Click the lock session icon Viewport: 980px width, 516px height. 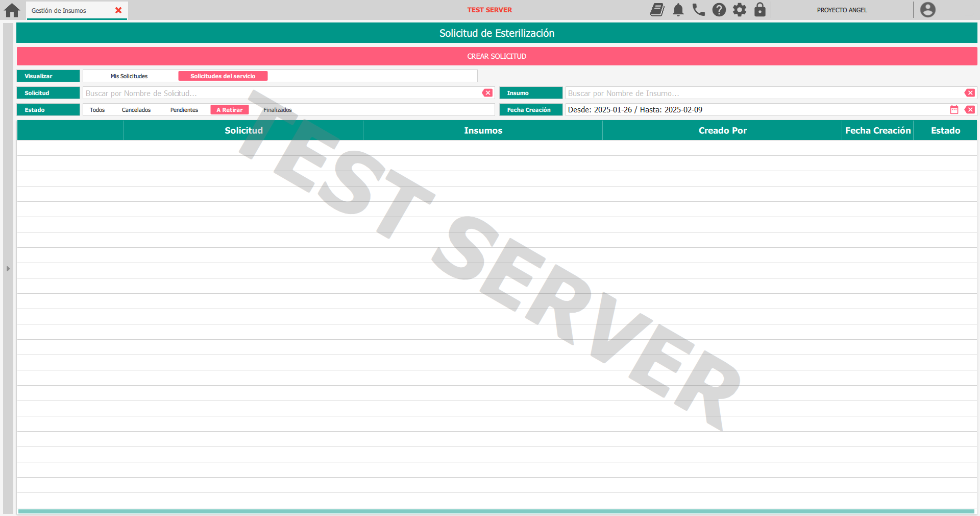pyautogui.click(x=759, y=10)
